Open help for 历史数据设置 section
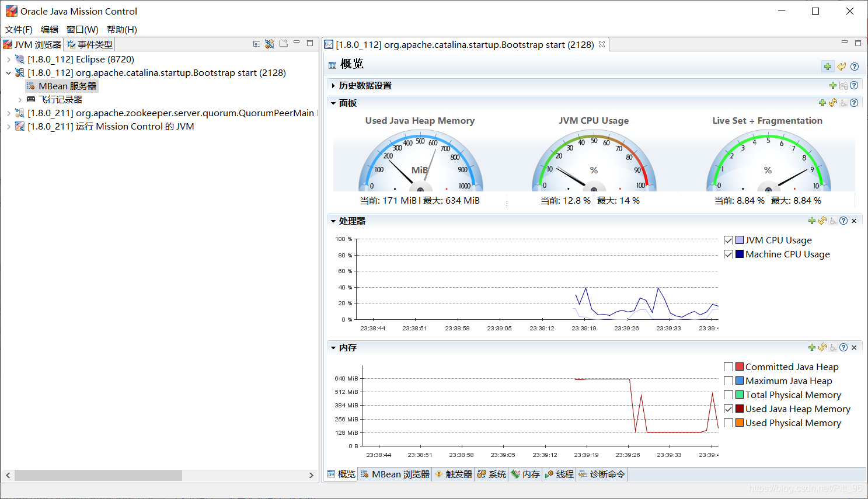The width and height of the screenshot is (868, 499). (854, 86)
